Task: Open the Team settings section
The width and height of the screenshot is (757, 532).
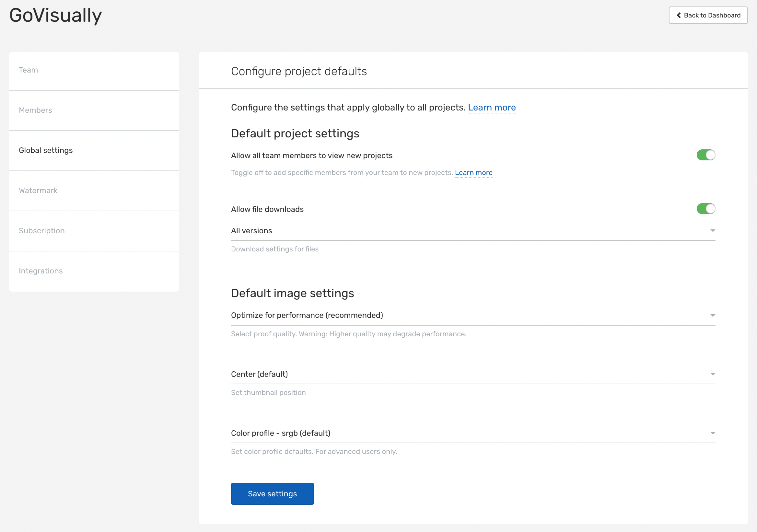Action: pyautogui.click(x=28, y=70)
